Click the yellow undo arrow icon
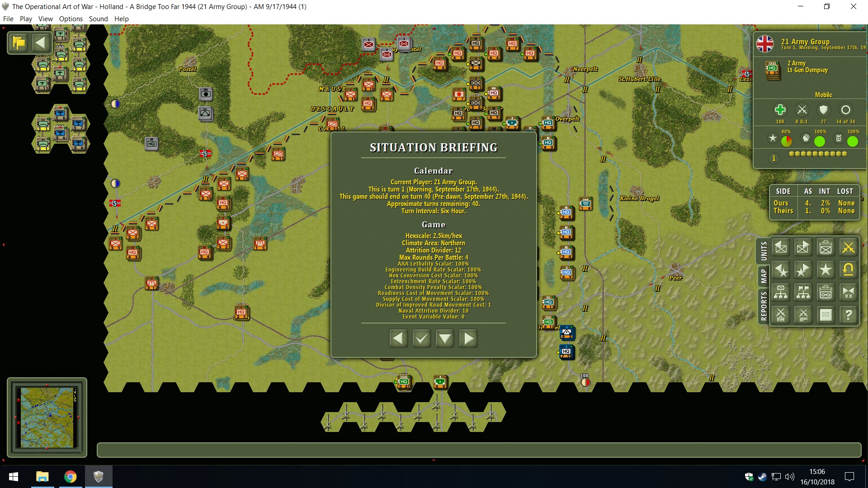The width and height of the screenshot is (868, 488). point(849,270)
